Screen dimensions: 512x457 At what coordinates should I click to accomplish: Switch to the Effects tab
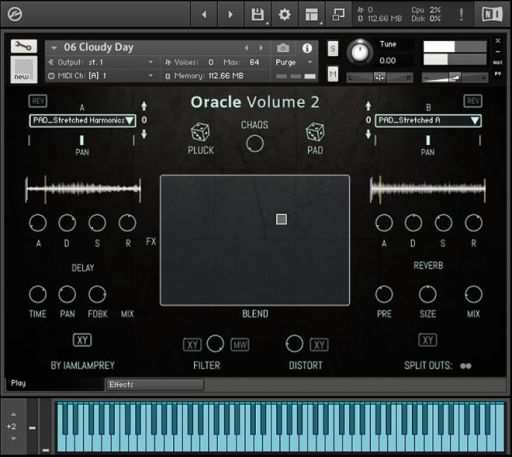(x=155, y=385)
